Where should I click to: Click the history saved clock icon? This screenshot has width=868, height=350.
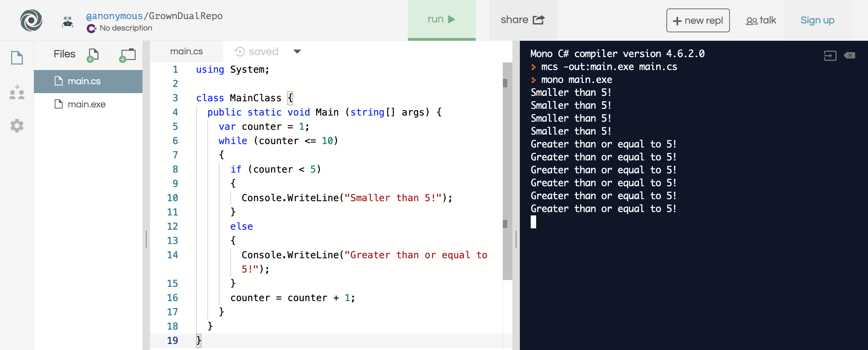(240, 52)
